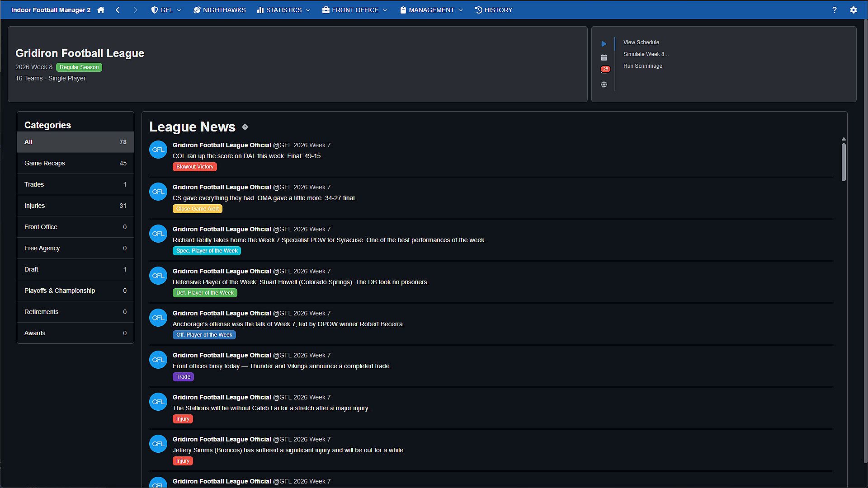
Task: Click the Off. Player of the Week tag
Action: coord(204,335)
